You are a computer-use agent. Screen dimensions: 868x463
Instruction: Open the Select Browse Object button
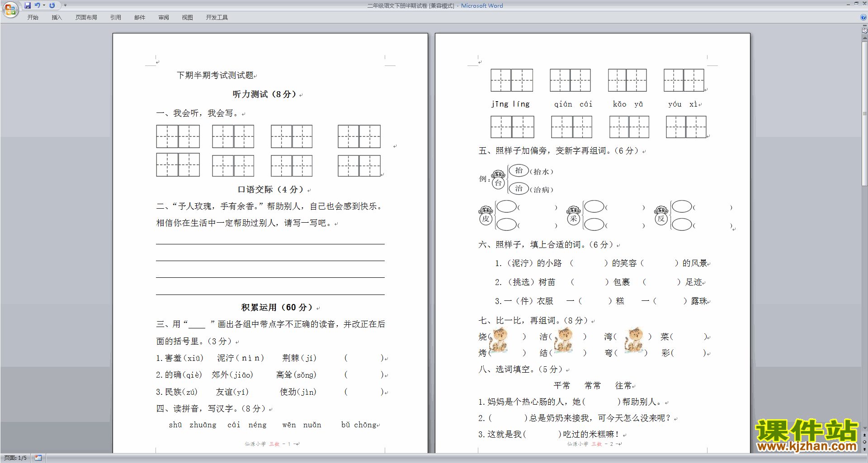(864, 442)
